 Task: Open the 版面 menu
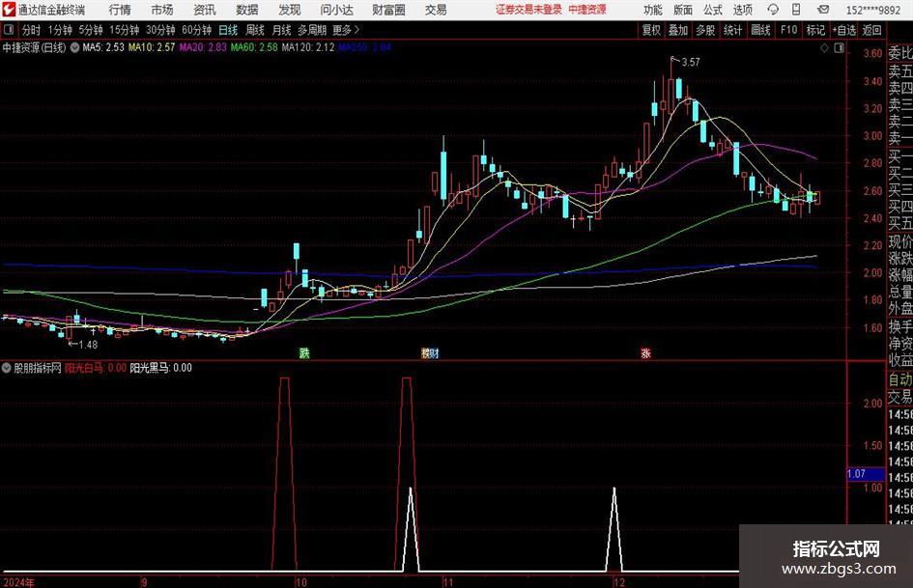[683, 10]
